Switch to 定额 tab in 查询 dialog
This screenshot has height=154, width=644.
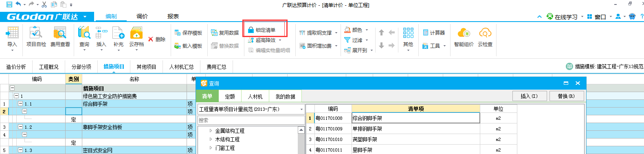[x=230, y=97]
